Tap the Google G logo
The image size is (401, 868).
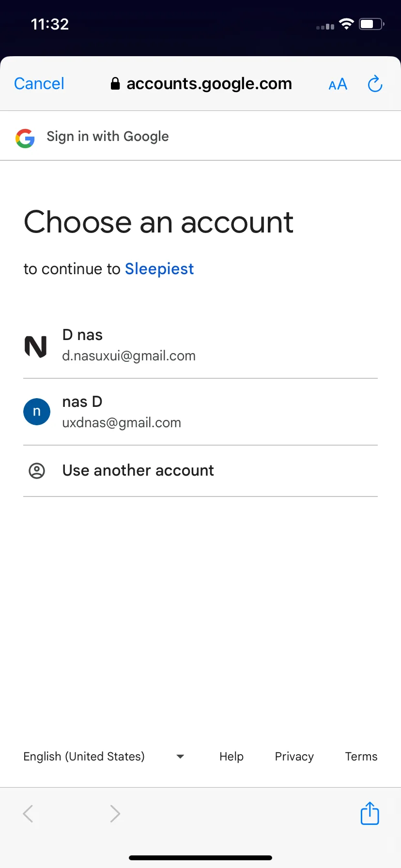click(25, 138)
